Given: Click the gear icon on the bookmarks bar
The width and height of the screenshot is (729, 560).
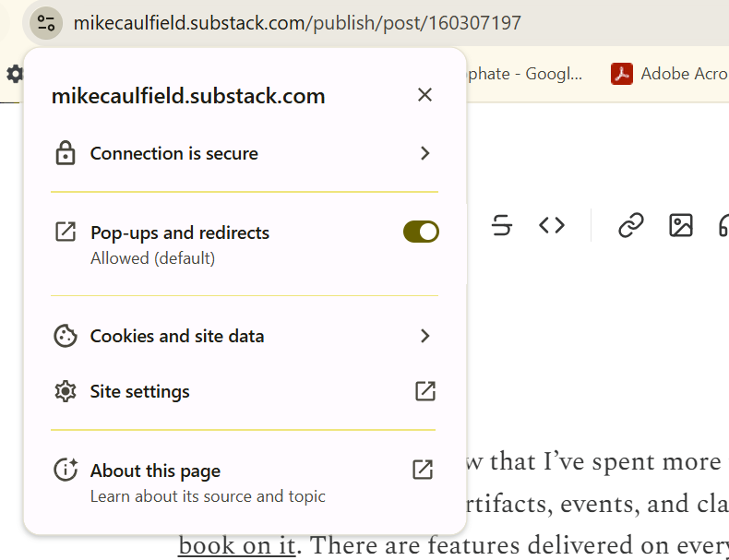Looking at the screenshot, I should [14, 74].
